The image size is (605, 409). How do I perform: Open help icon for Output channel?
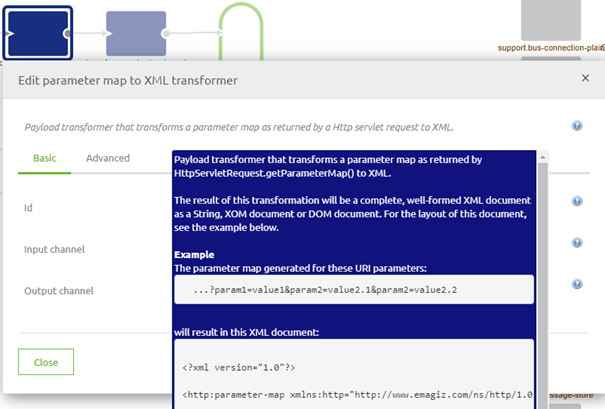click(577, 284)
